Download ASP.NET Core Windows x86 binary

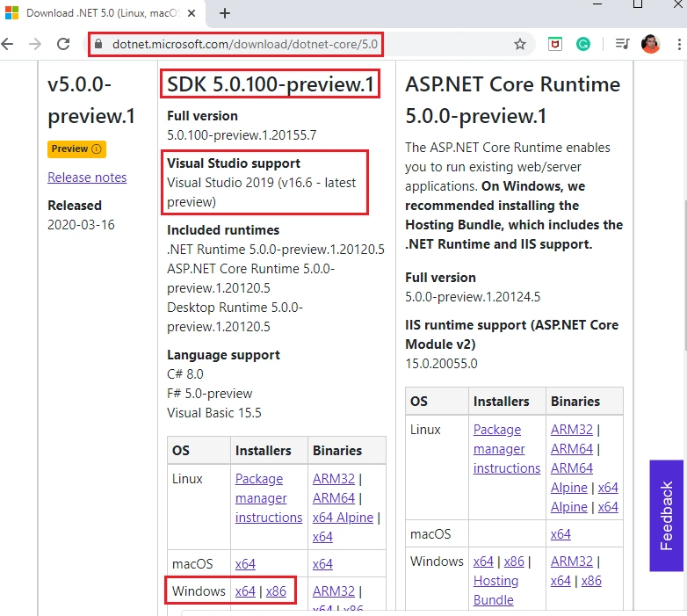tap(591, 581)
